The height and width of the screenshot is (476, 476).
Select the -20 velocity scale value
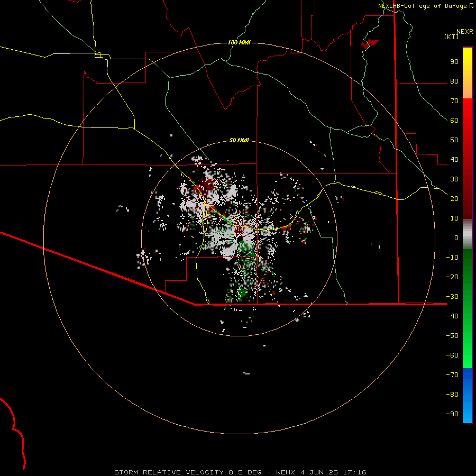point(452,277)
